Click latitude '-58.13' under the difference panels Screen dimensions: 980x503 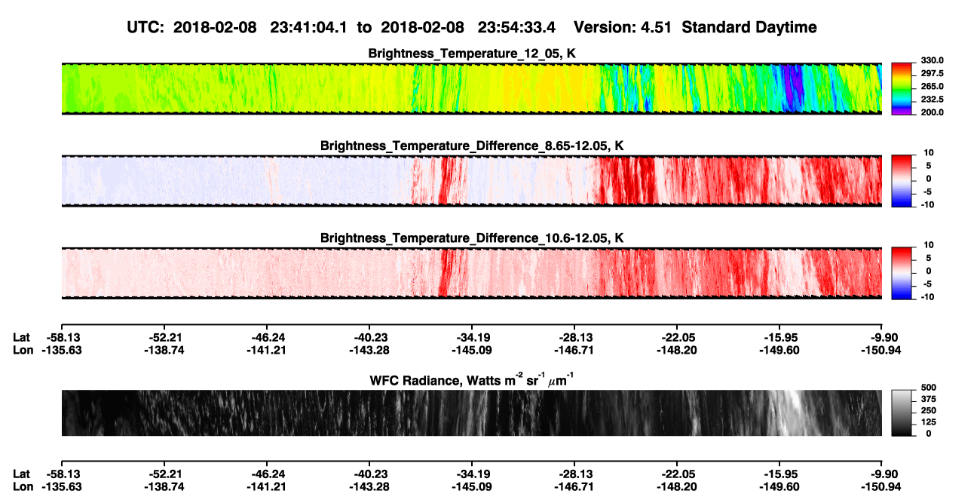[62, 337]
